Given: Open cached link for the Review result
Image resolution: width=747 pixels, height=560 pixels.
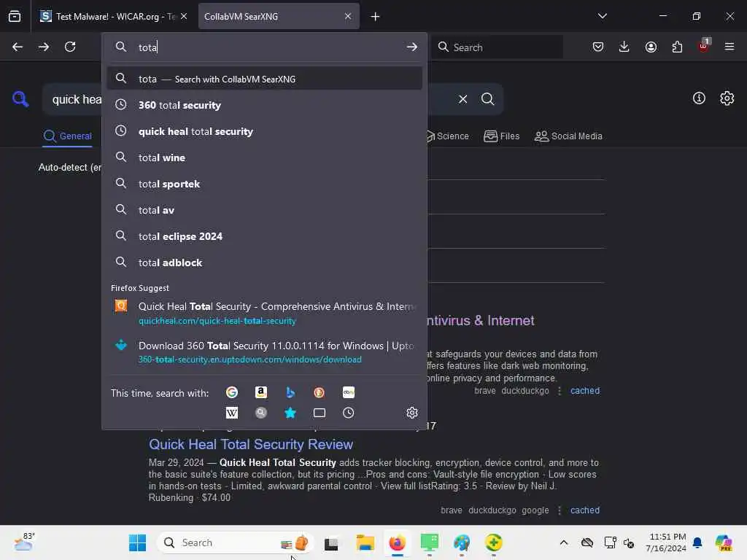Looking at the screenshot, I should [x=585, y=510].
